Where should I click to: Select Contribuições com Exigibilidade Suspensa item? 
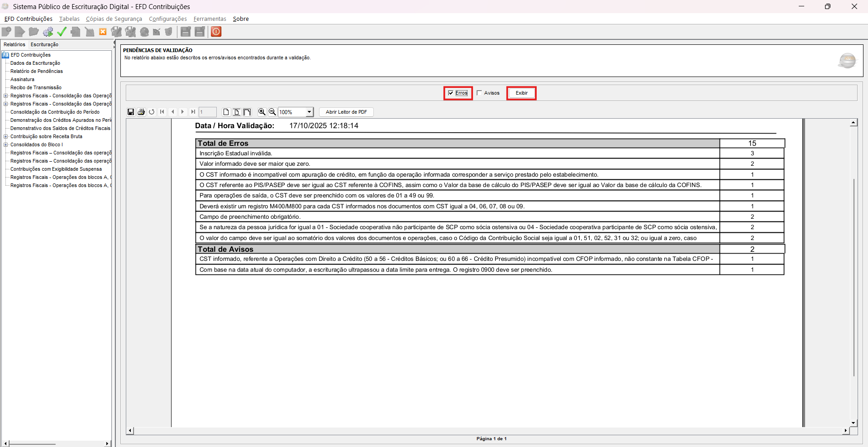56,169
